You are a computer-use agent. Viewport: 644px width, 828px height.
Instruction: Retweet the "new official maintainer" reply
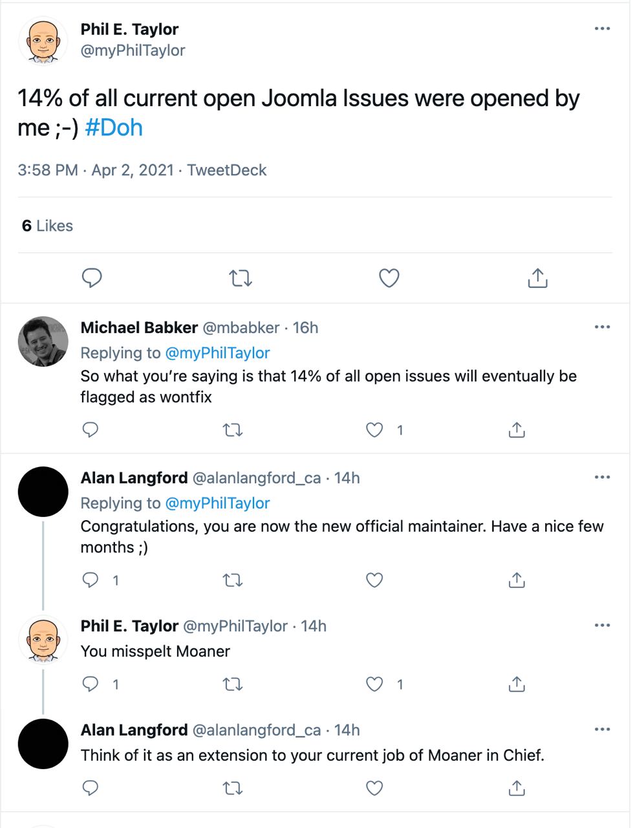pos(233,580)
